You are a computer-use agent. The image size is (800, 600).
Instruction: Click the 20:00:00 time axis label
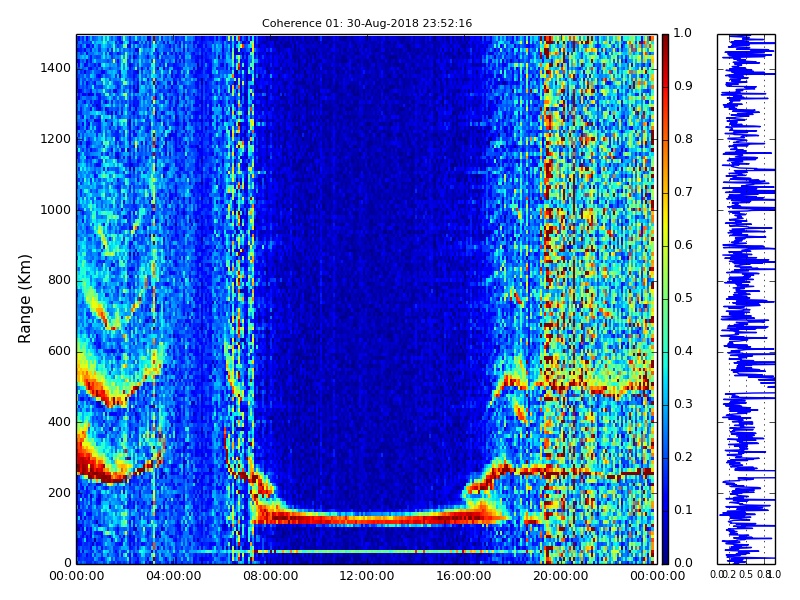point(561,576)
